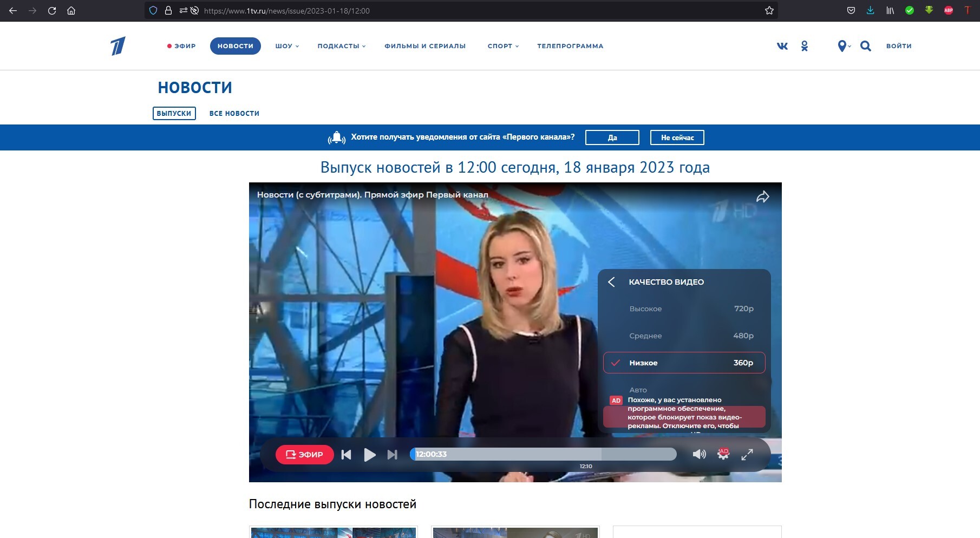The height and width of the screenshot is (538, 980).
Task: Click the video title Новости (с субтитрами)
Action: [373, 195]
